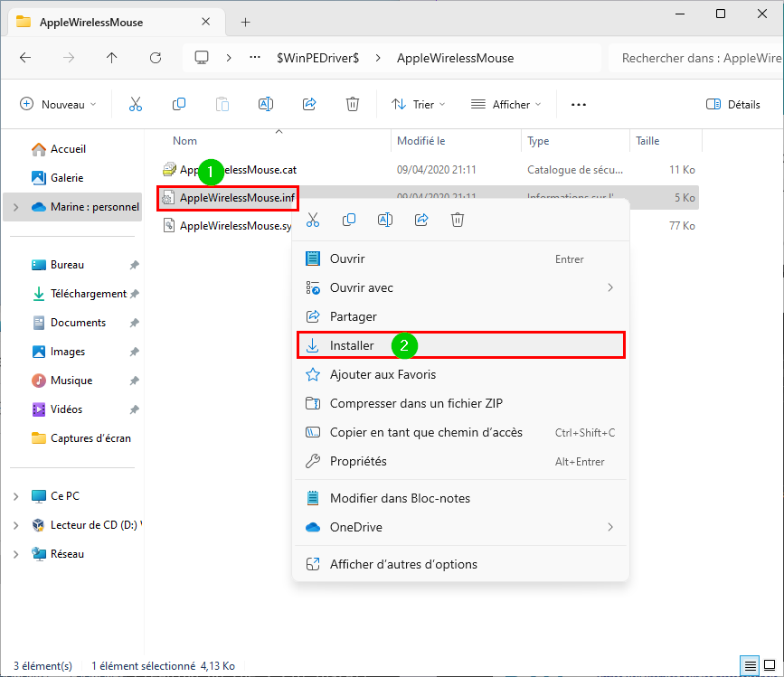
Task: Choose Propriétés in the context menu
Action: (x=460, y=461)
